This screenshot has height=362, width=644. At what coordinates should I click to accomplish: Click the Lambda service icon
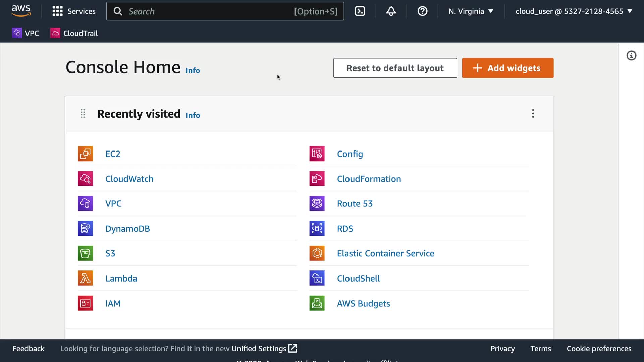point(85,278)
